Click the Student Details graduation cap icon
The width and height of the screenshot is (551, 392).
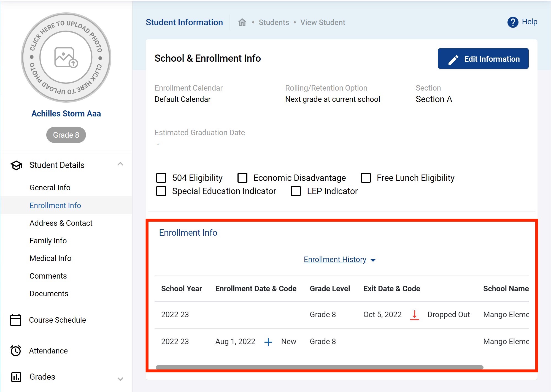click(16, 165)
